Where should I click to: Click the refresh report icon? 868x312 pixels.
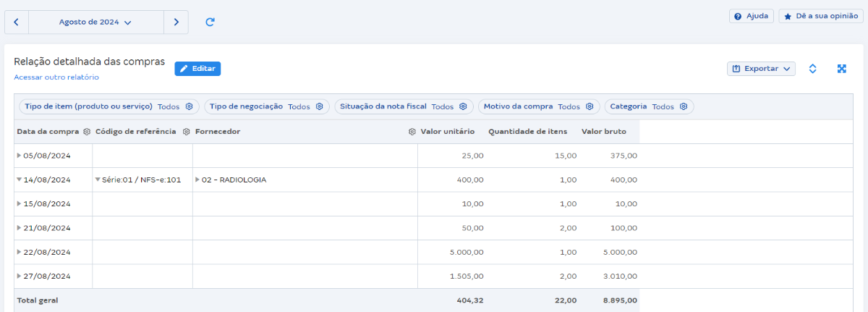pyautogui.click(x=210, y=22)
